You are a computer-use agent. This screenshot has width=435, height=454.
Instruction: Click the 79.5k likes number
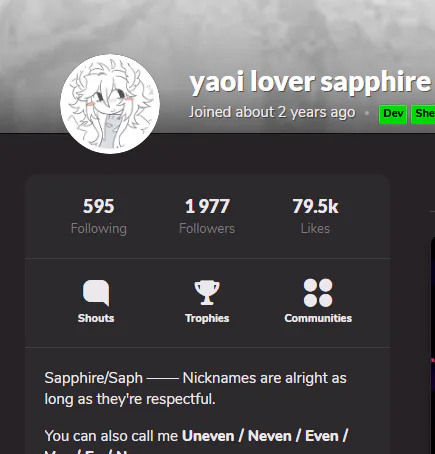(x=315, y=206)
